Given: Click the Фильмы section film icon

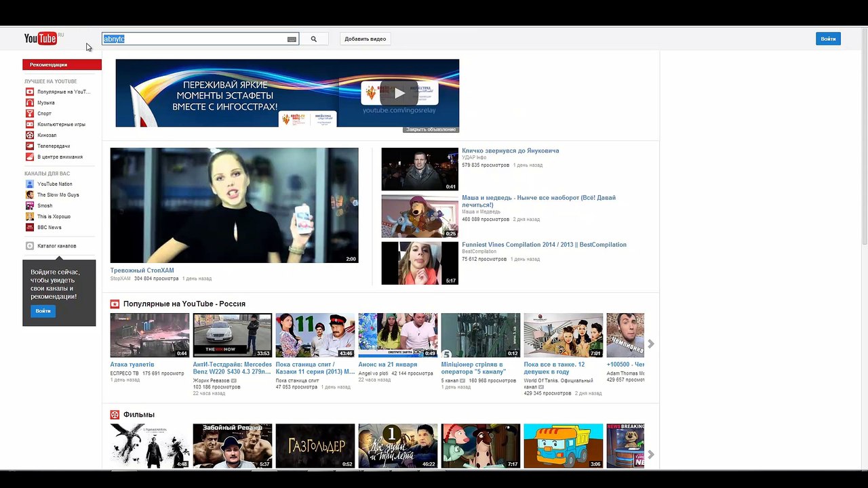Looking at the screenshot, I should 115,414.
